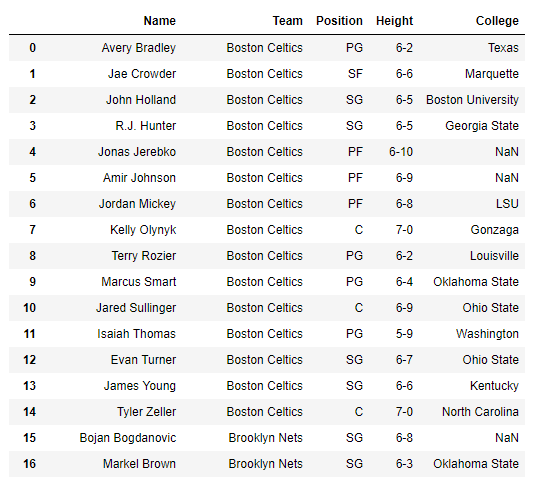Viewport: 551px width, 477px height.
Task: Click the NaN college cell for Amir Johnson
Action: (507, 178)
